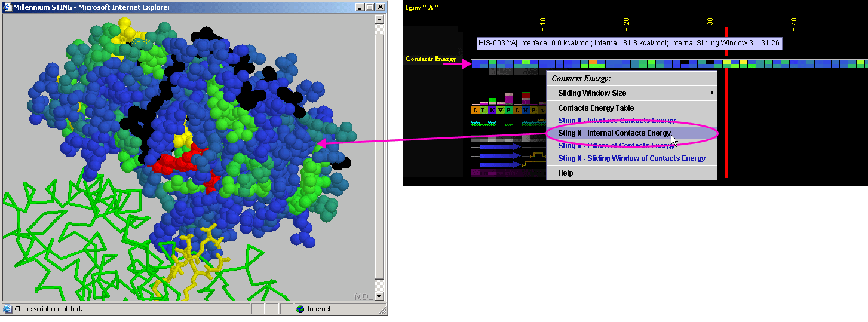This screenshot has width=868, height=322.
Task: Click the 'Contacts Energy' row label
Action: coord(431,59)
